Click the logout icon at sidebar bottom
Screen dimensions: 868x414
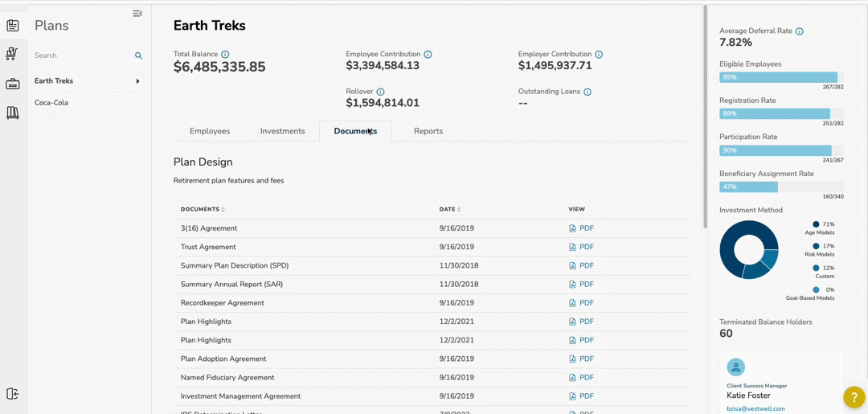tap(13, 394)
